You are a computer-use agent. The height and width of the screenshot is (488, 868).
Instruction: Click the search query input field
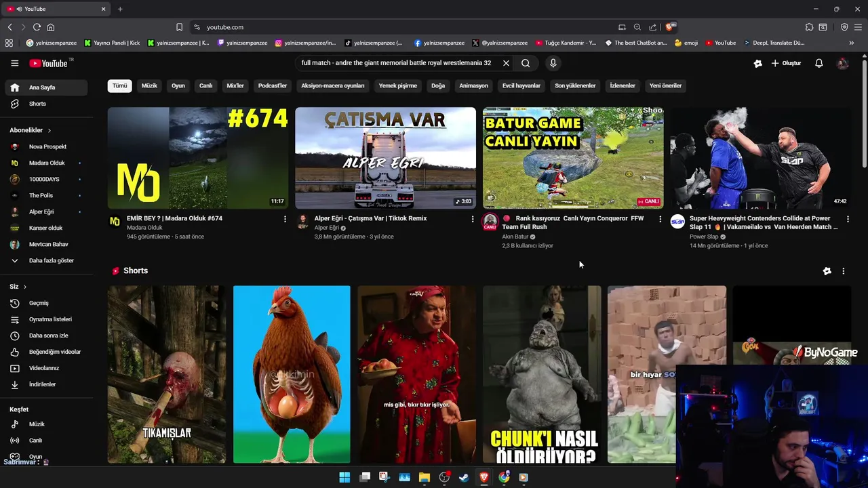(397, 63)
